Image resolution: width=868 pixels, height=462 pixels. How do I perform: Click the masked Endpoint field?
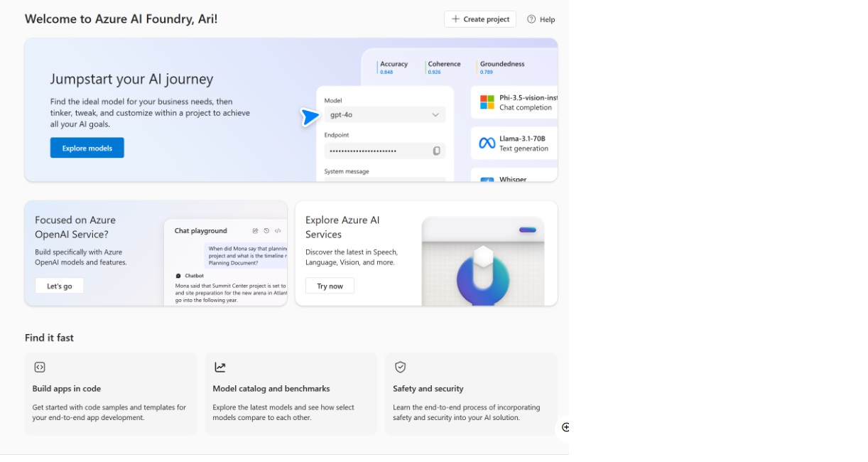point(385,151)
